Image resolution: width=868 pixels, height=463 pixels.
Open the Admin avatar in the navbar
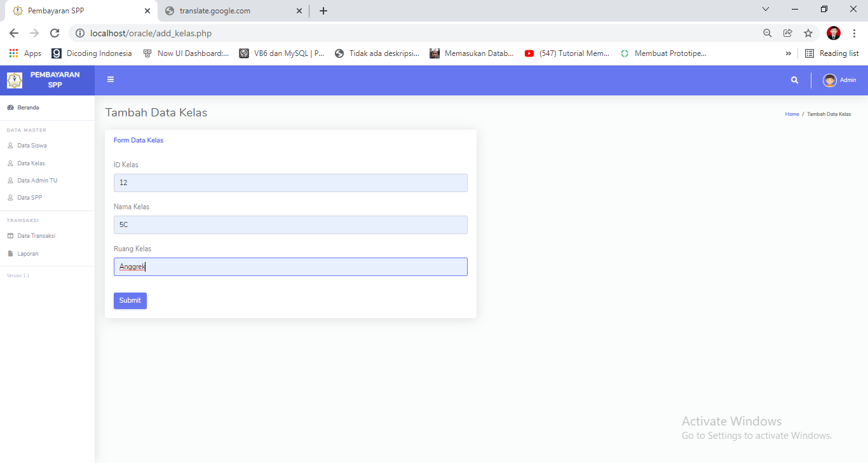(831, 80)
